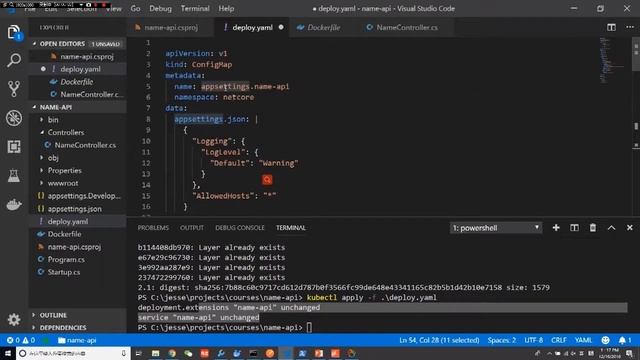640x360 pixels.
Task: Open the Manage settings gear
Action: [x=13, y=319]
